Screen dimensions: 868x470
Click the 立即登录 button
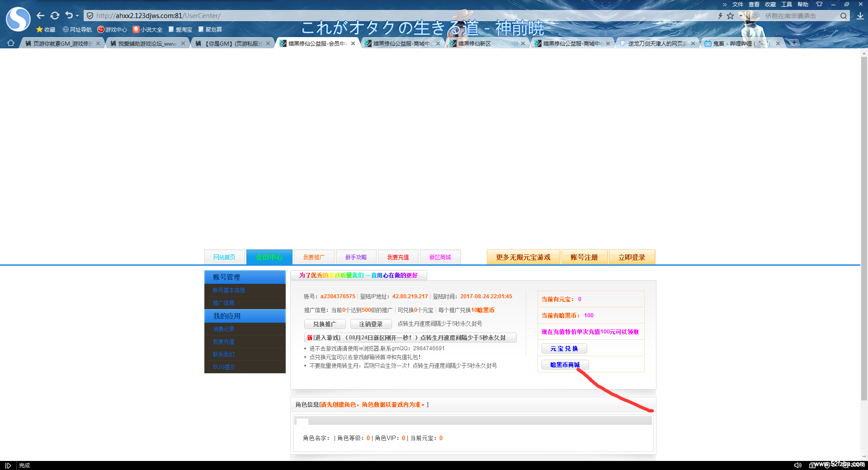[x=632, y=257]
